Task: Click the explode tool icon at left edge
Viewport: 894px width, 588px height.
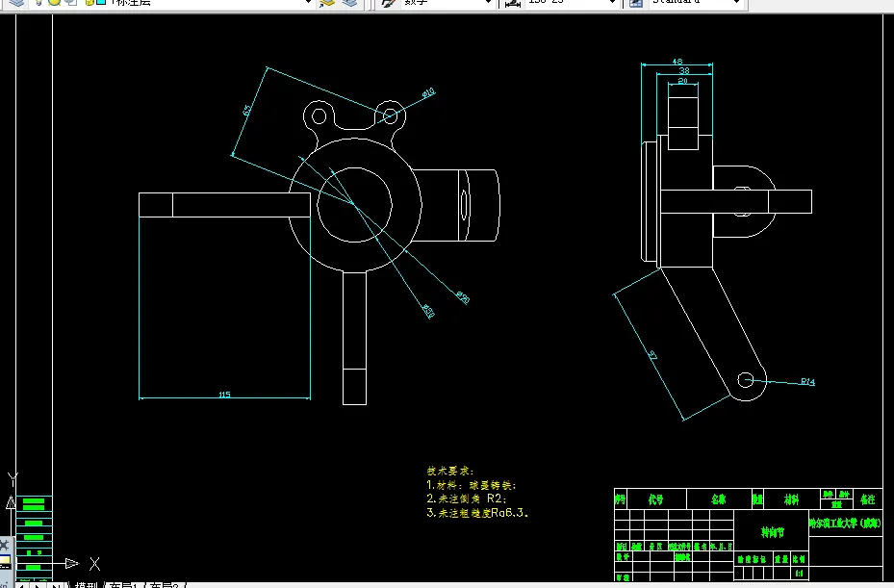Action: pyautogui.click(x=4, y=544)
